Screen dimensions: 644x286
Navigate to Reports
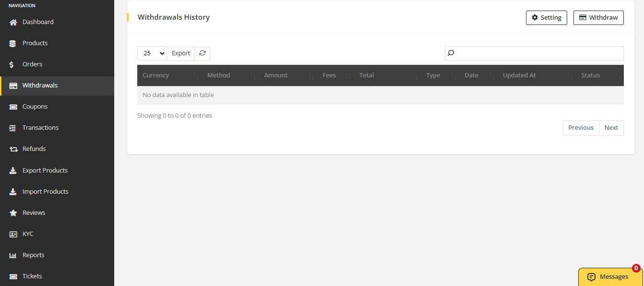tap(57, 255)
